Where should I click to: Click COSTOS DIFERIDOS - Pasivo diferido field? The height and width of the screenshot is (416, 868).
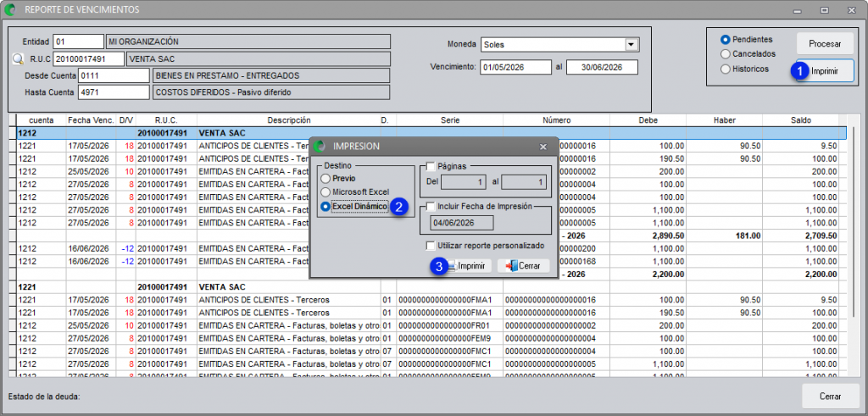coord(271,92)
